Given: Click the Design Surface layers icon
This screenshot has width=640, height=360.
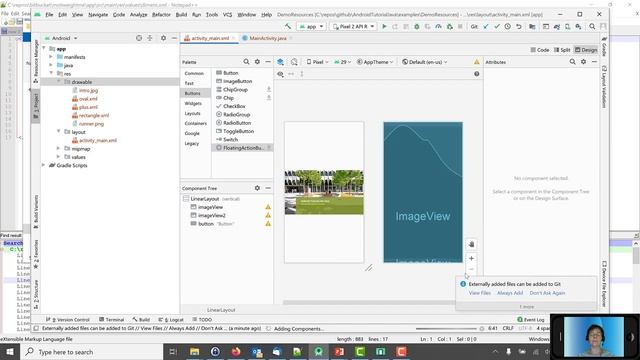Looking at the screenshot, I should pyautogui.click(x=280, y=62).
